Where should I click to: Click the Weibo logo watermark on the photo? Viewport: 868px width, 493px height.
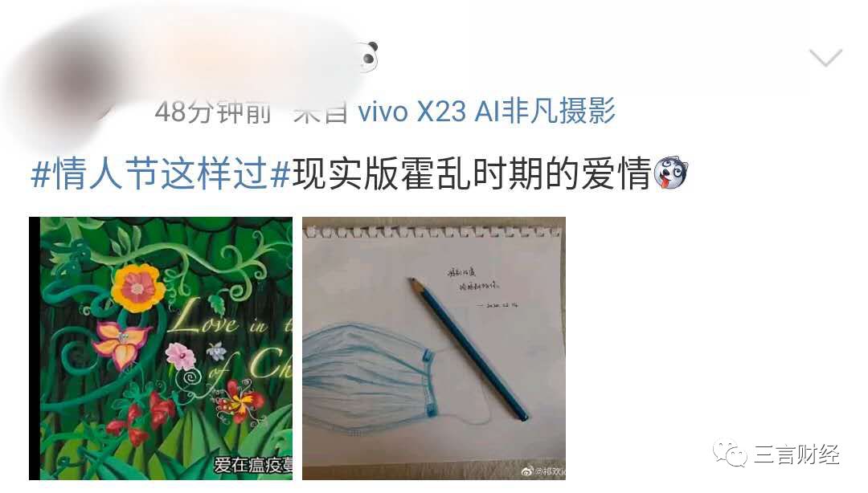coord(527,471)
